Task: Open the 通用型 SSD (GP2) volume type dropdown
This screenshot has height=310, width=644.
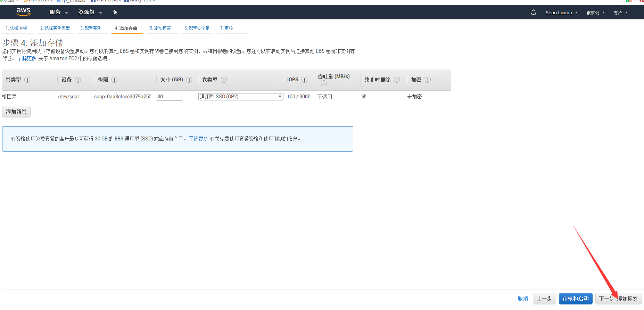Action: point(240,97)
